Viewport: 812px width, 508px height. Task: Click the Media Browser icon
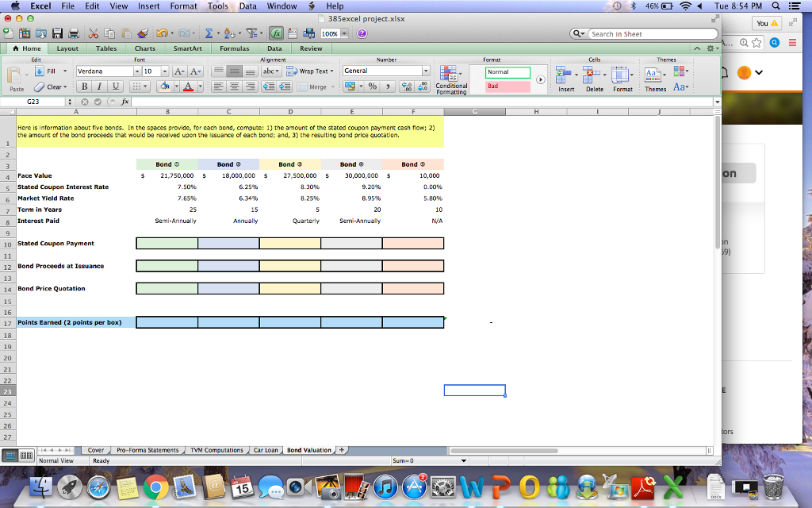point(308,33)
